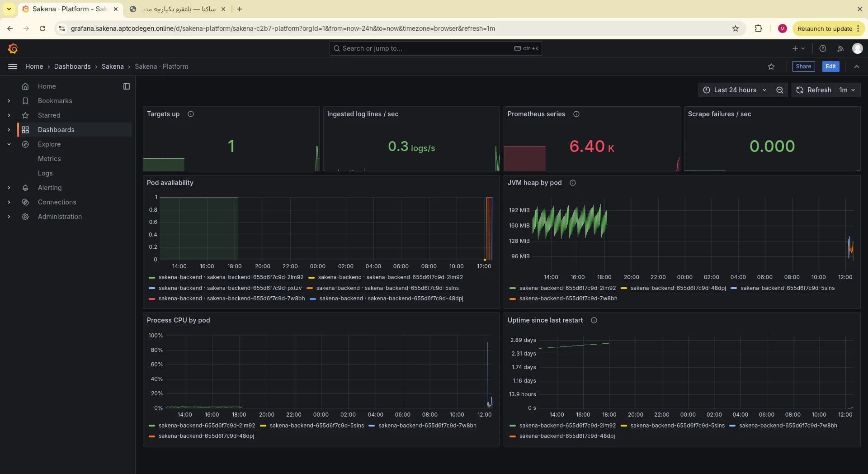Open Metrics under Explore
This screenshot has height=474, width=868.
tap(49, 159)
